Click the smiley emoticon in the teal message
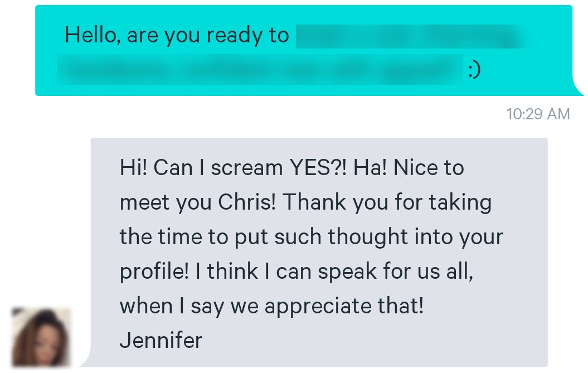588x373 pixels. pos(474,70)
